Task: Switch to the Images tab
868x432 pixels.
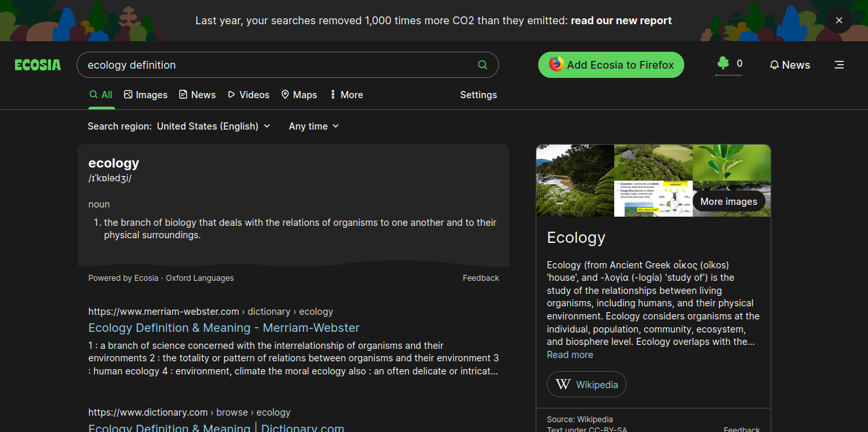Action: pyautogui.click(x=146, y=95)
